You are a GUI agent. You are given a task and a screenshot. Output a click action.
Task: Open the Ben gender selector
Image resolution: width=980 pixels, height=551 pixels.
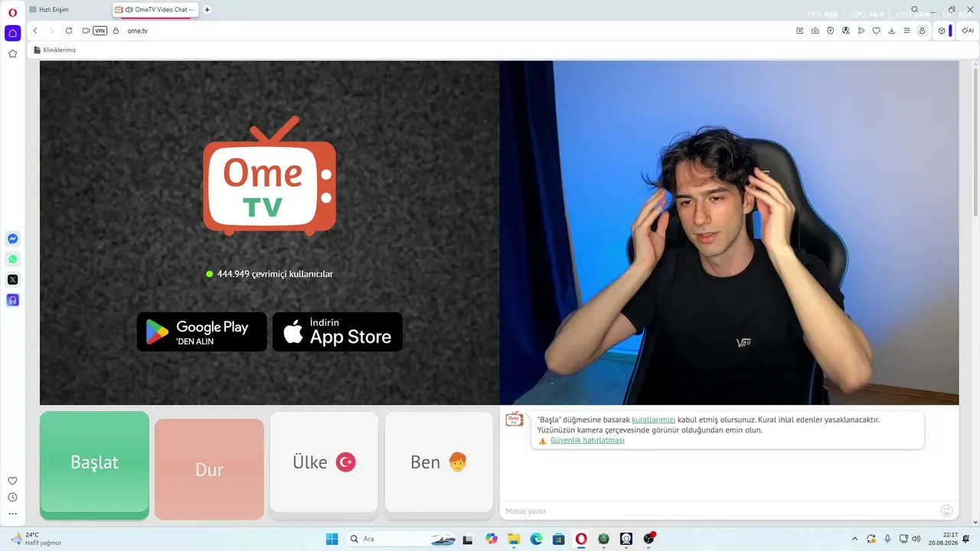pyautogui.click(x=439, y=462)
